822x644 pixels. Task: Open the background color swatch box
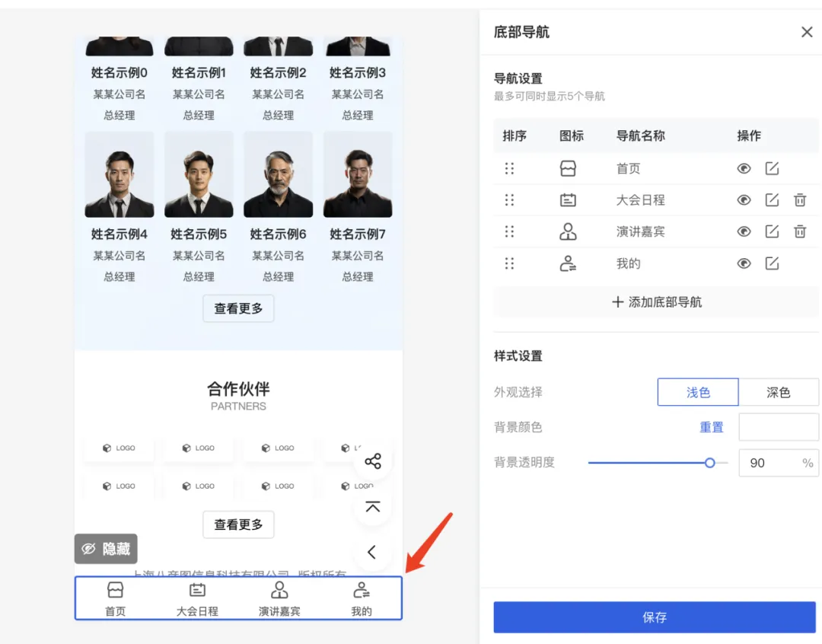click(x=778, y=427)
